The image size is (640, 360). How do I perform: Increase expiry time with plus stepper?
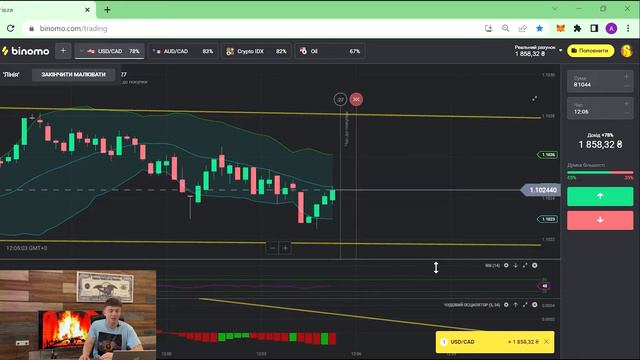[x=627, y=104]
